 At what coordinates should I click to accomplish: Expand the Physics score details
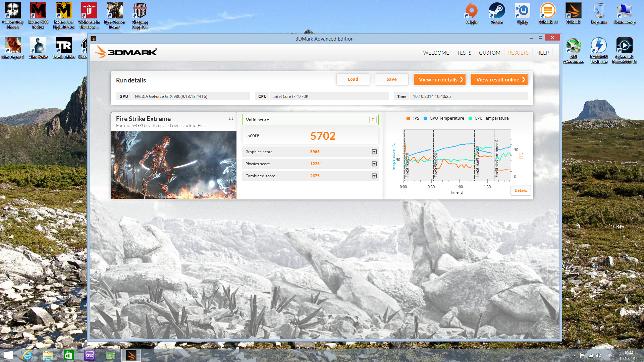click(374, 164)
